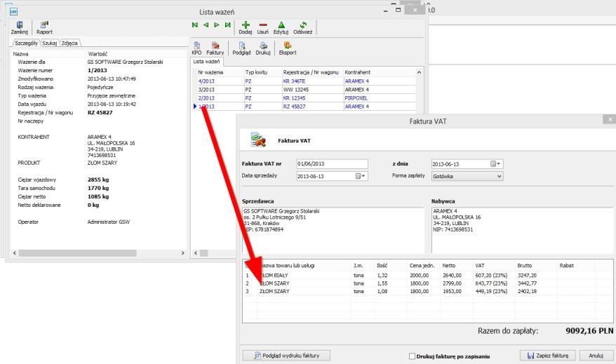Click quantity 1,55 in invoice table
Screen dimensions: 616x364
click(x=382, y=283)
